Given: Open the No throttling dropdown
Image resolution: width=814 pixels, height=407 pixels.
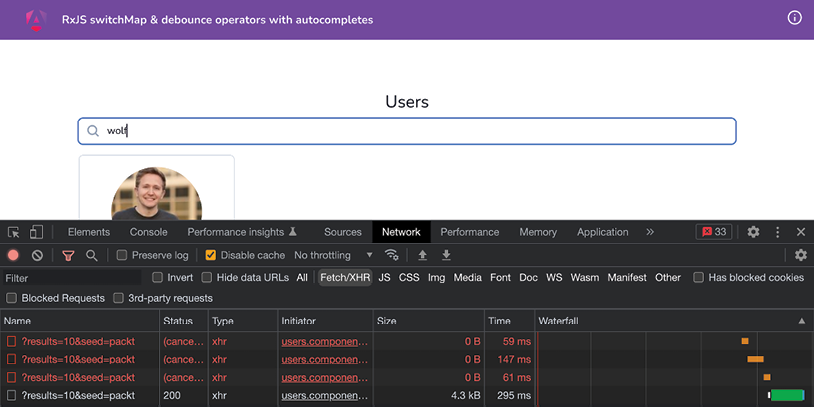Looking at the screenshot, I should click(333, 255).
